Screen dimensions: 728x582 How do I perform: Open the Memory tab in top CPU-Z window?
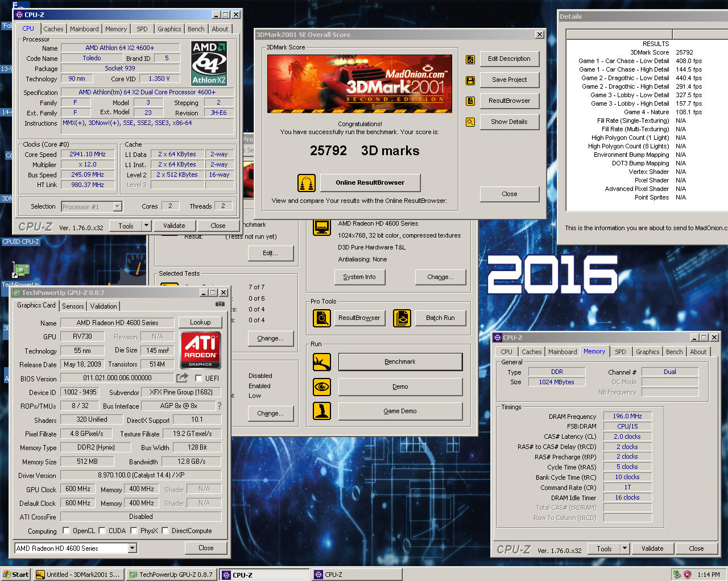[116, 29]
